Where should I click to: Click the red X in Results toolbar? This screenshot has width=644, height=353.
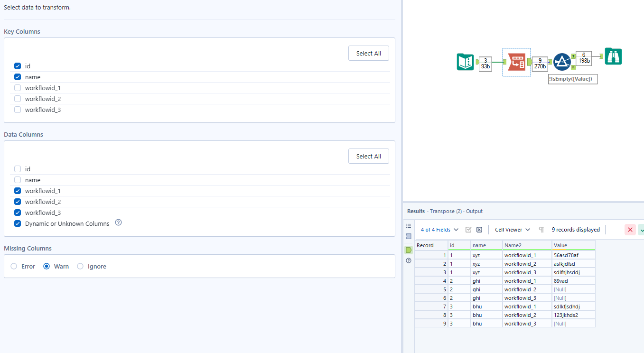tap(630, 229)
